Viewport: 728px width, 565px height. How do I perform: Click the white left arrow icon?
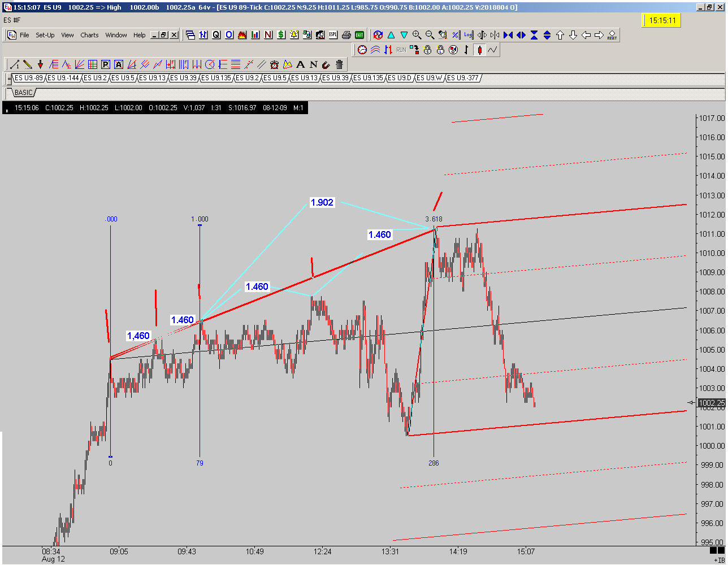tap(586, 35)
